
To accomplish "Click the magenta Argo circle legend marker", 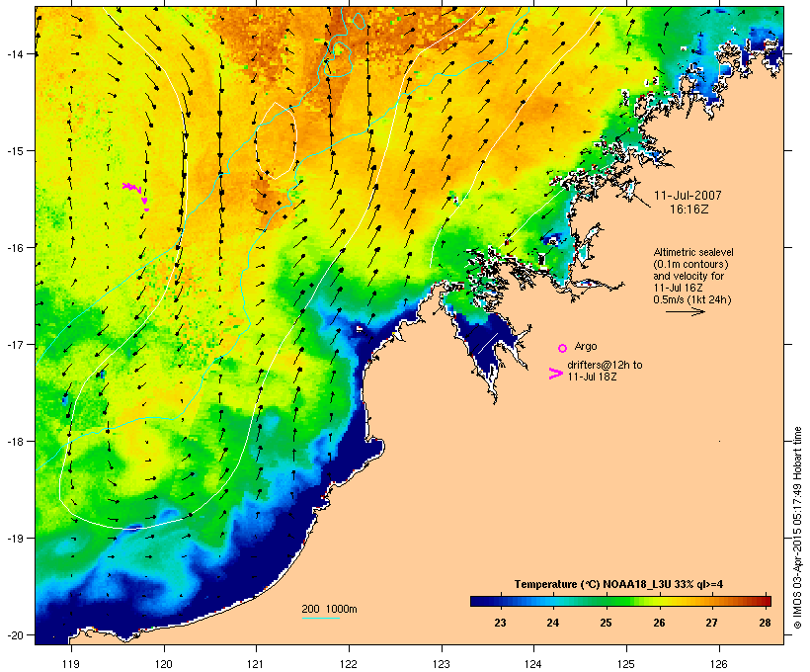I will tap(562, 348).
